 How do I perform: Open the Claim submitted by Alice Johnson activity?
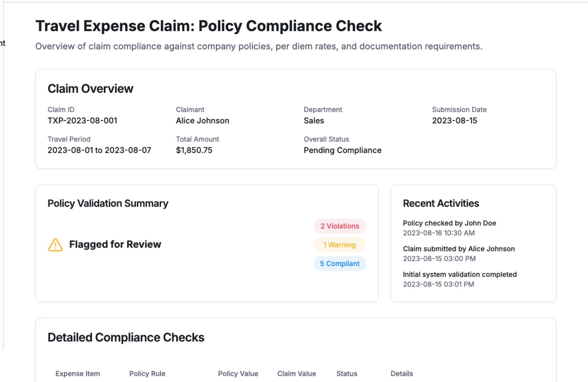pos(458,249)
